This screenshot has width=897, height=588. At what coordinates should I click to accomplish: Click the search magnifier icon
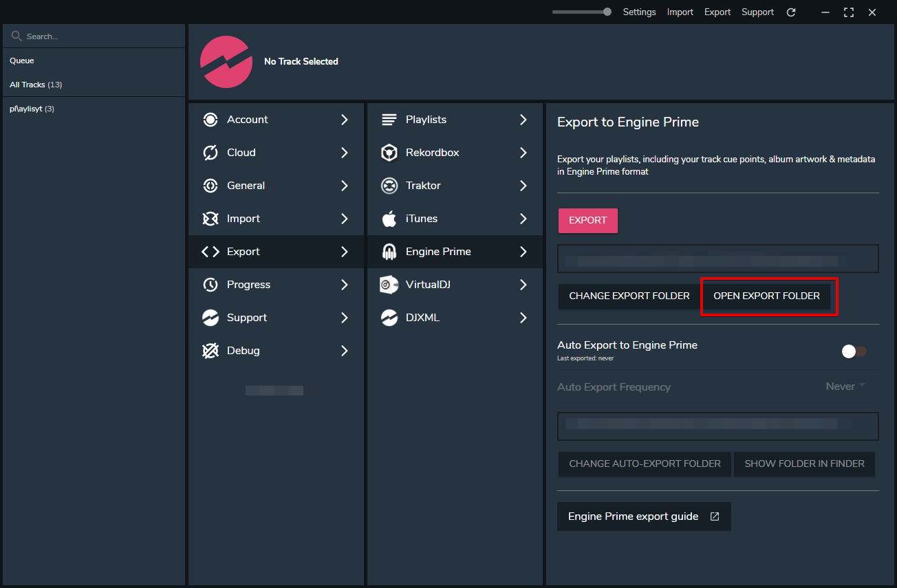click(x=17, y=36)
